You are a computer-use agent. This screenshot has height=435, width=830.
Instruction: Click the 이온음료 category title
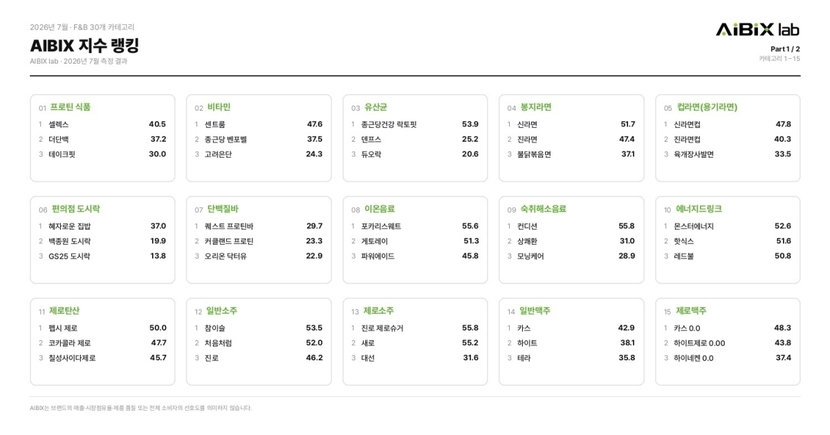click(380, 209)
